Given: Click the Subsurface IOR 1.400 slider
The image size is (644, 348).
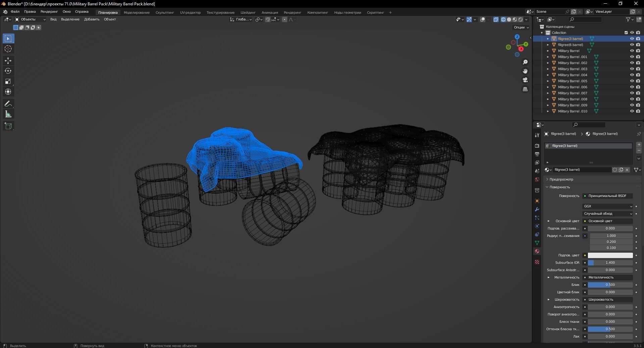Looking at the screenshot, I should pos(610,263).
